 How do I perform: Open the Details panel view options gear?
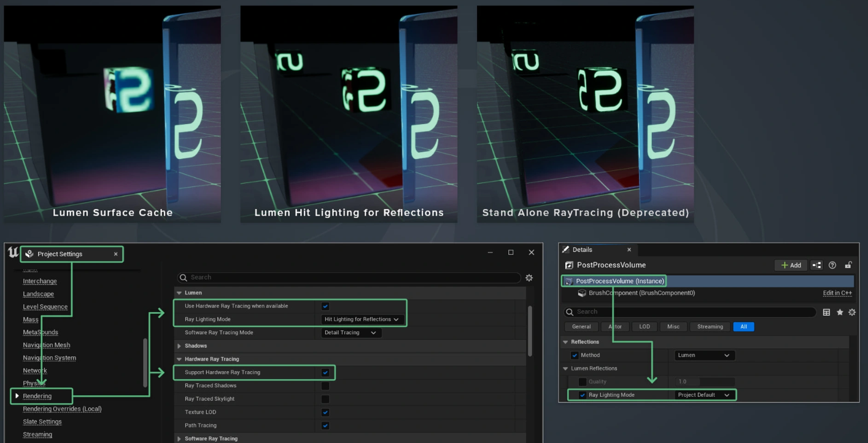click(x=852, y=312)
